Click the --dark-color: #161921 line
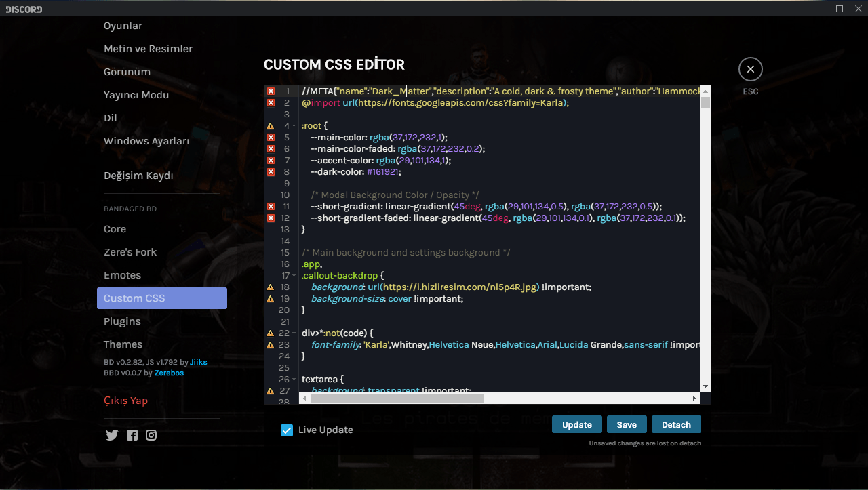The width and height of the screenshot is (868, 490). click(355, 171)
